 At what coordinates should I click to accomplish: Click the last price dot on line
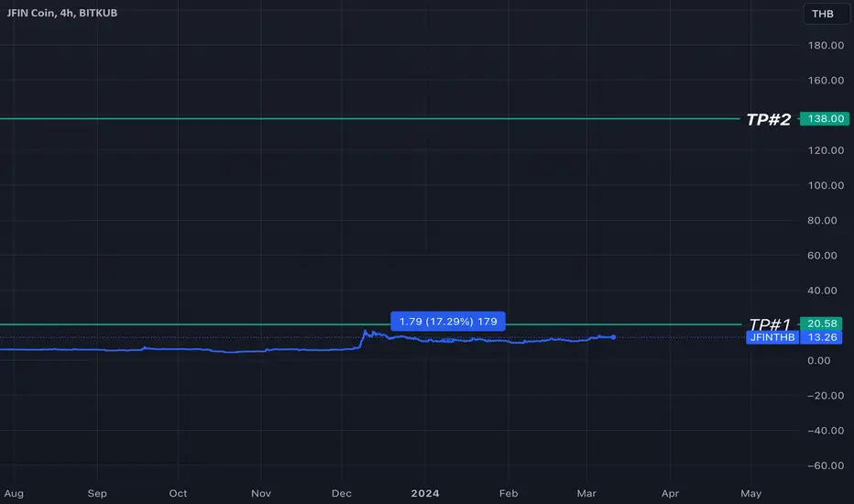(613, 337)
